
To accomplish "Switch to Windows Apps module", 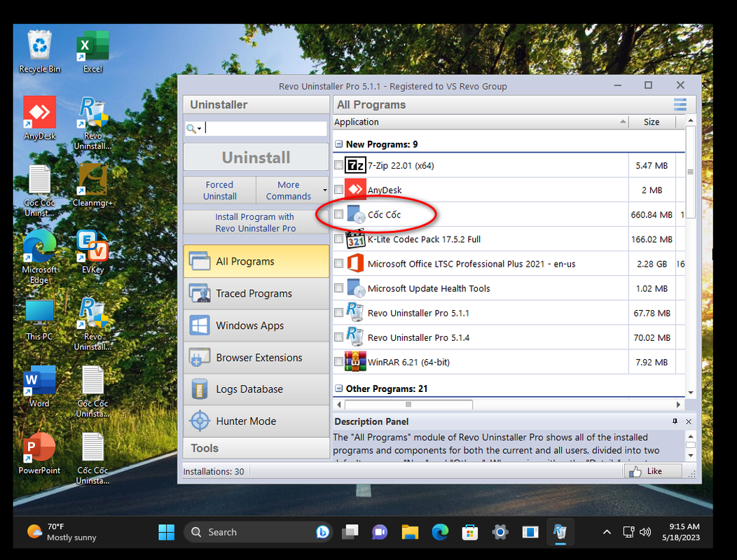I will pos(256,325).
